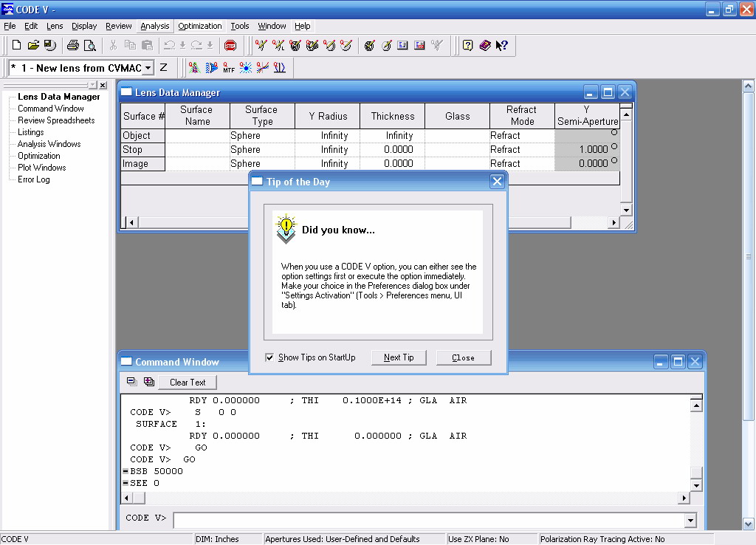Image resolution: width=756 pixels, height=545 pixels.
Task: Open the File menu
Action: pyautogui.click(x=10, y=26)
